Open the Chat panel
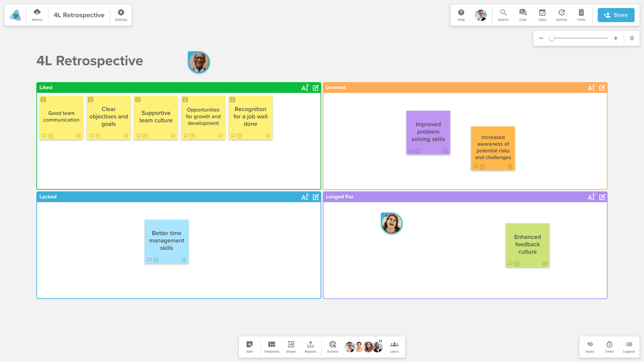Viewport: 644px width, 362px height. click(x=523, y=15)
